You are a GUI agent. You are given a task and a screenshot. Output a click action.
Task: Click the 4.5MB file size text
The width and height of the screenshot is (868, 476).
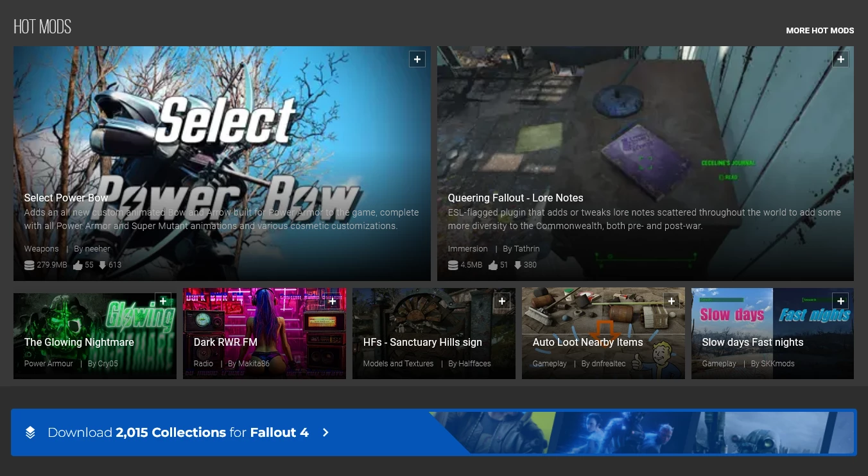point(471,265)
